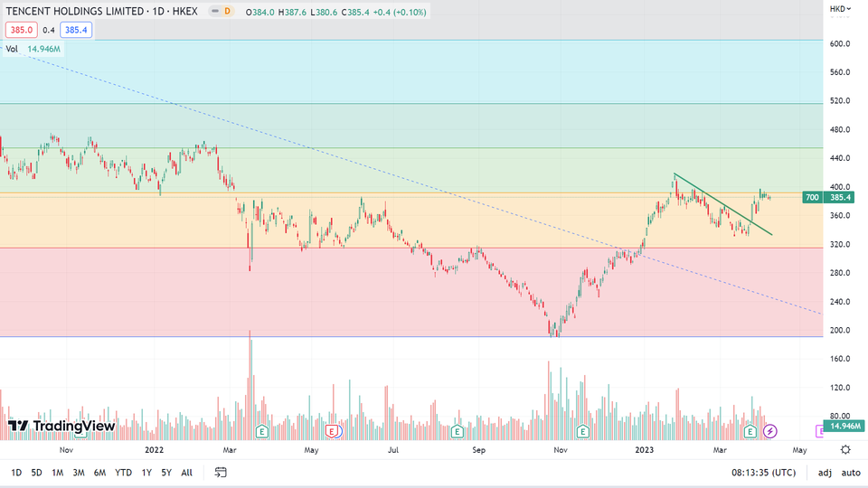Click the 600.0 price axis label

pos(840,43)
